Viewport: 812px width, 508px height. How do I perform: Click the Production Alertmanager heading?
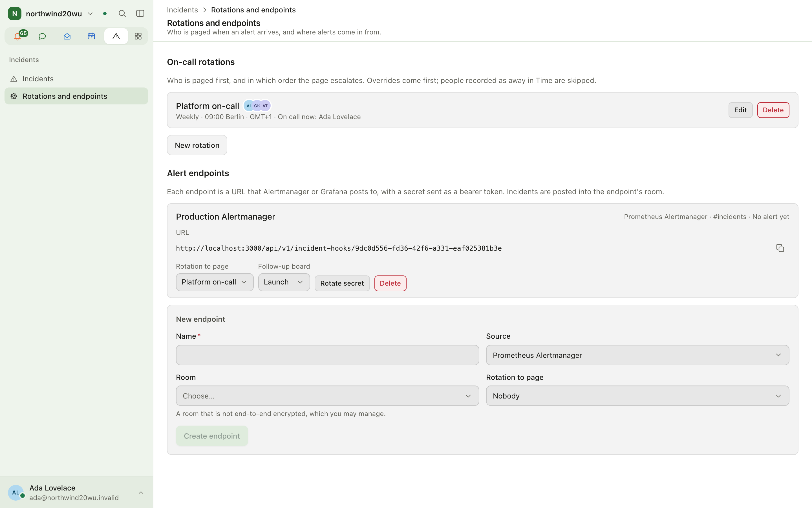[226, 217]
